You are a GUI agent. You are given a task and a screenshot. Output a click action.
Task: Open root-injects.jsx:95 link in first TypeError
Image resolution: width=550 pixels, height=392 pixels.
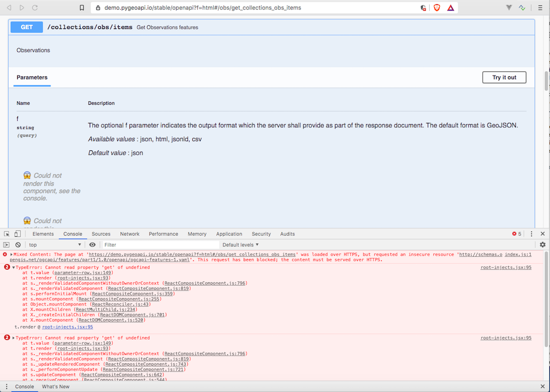[x=506, y=267]
